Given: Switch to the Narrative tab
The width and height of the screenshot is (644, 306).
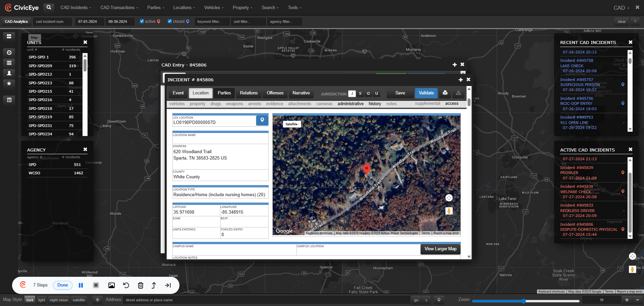Looking at the screenshot, I should pyautogui.click(x=301, y=93).
